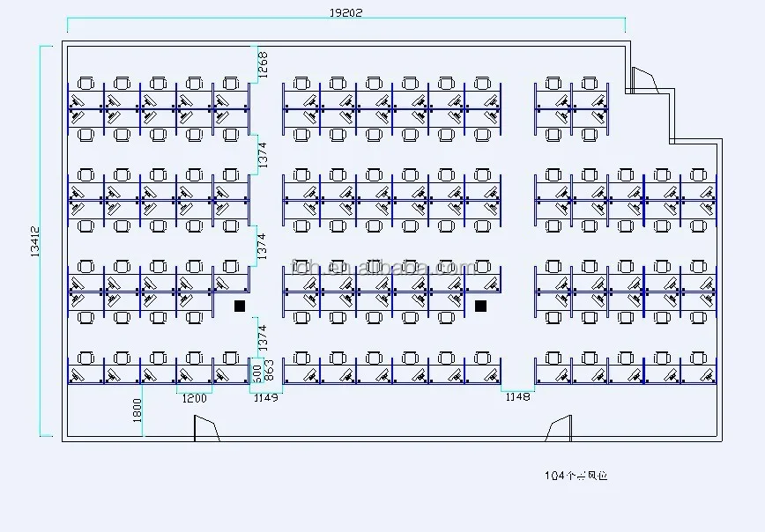The width and height of the screenshot is (765, 532).
Task: Select the bottom-left door symbol
Action: [207, 428]
